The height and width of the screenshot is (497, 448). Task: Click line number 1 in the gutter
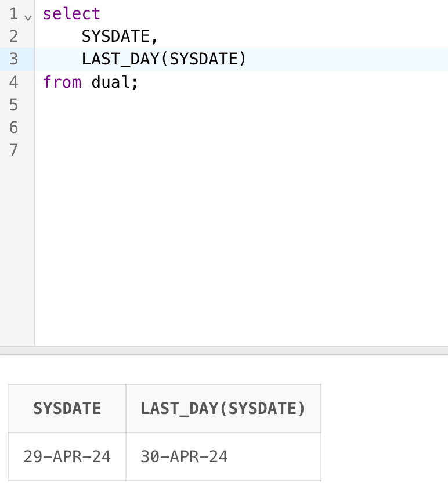point(14,14)
